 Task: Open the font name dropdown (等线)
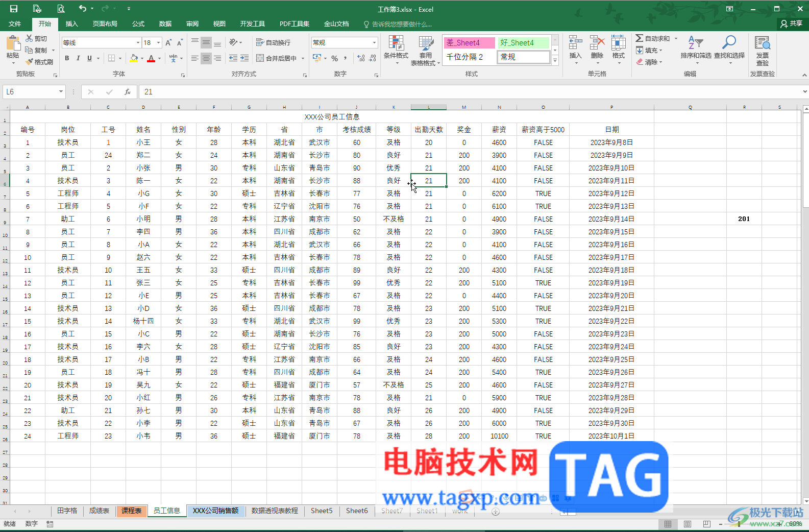coord(138,42)
